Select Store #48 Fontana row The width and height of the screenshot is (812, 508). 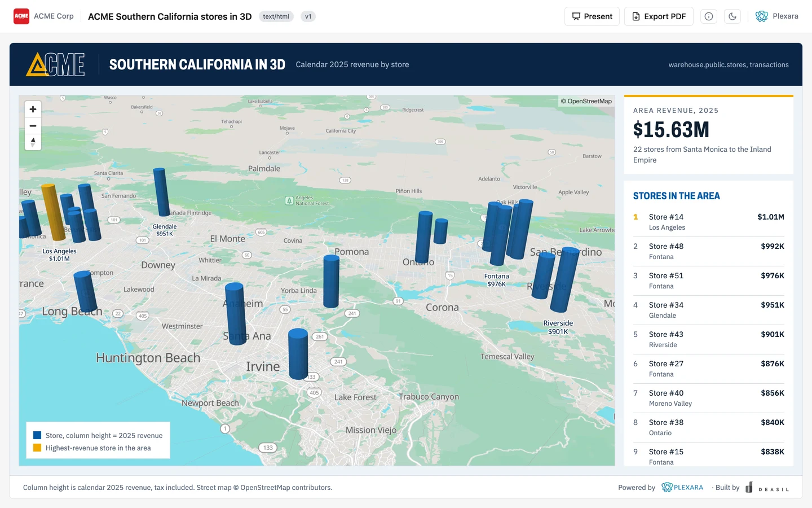[709, 252]
